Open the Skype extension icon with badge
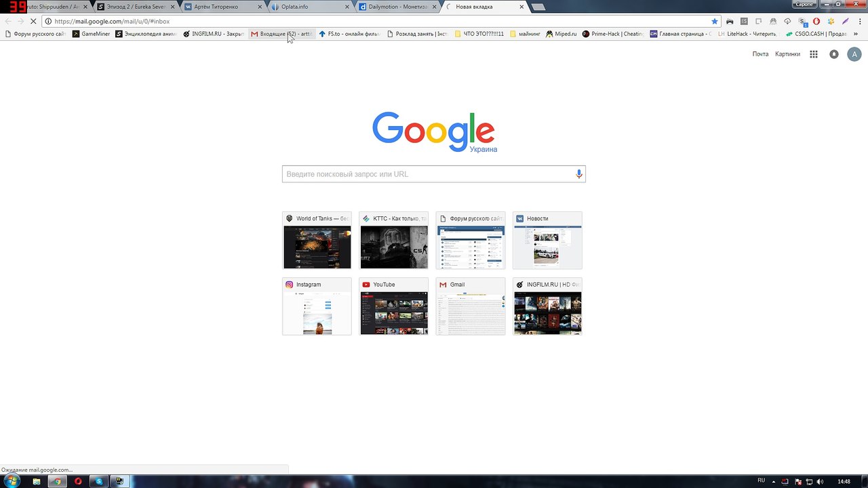 [x=802, y=22]
